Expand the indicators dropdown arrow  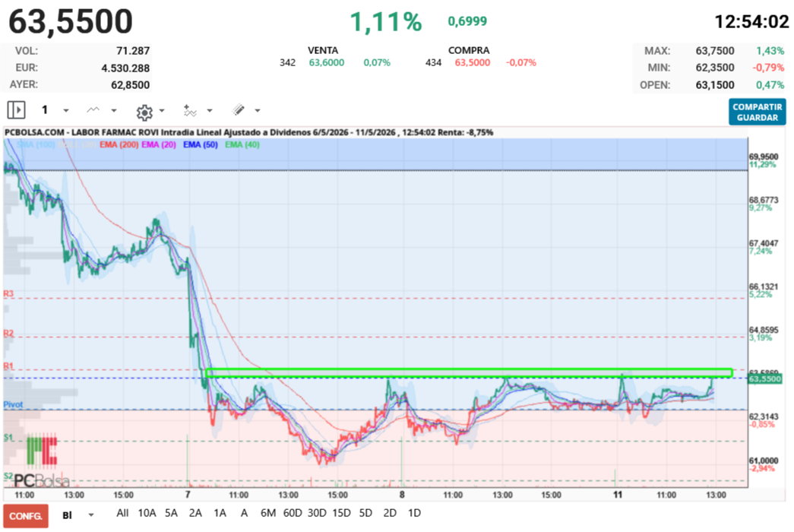click(210, 110)
